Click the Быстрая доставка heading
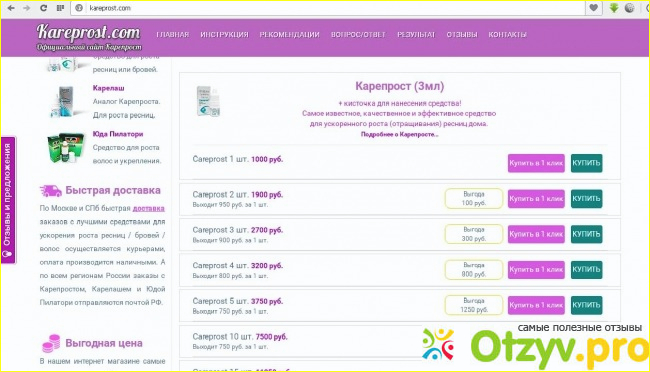The height and width of the screenshot is (372, 650). tap(113, 190)
